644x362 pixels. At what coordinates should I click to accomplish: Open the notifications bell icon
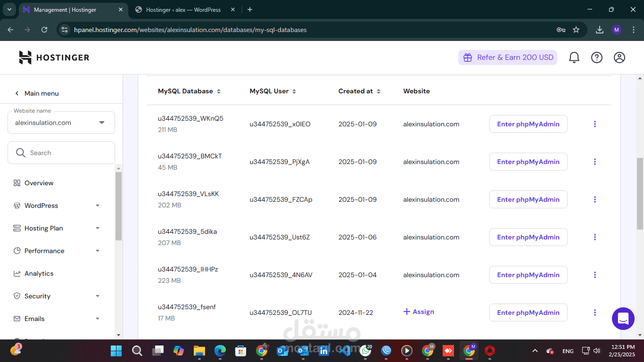(574, 58)
